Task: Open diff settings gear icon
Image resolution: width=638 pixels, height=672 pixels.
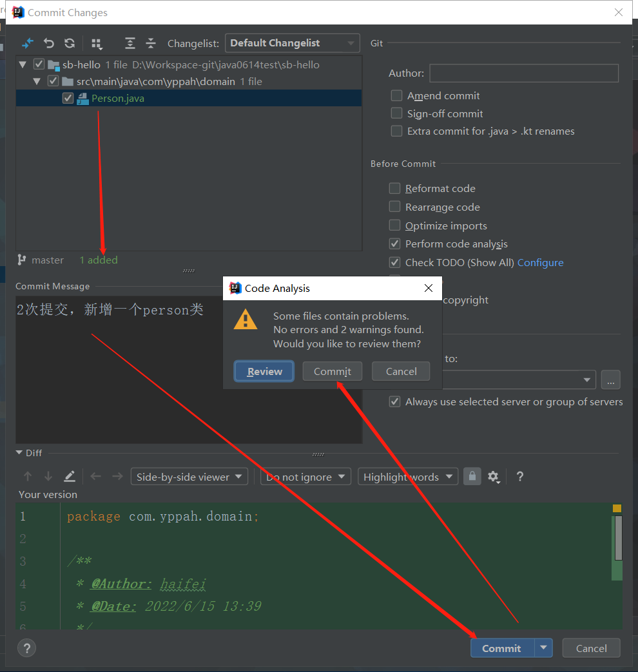Action: [494, 477]
